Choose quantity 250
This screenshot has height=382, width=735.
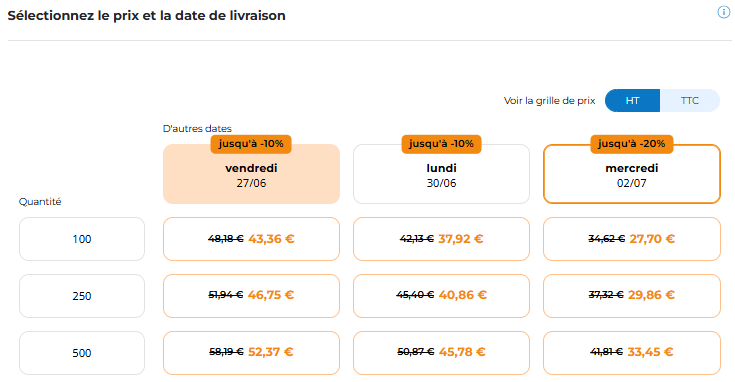[x=82, y=296]
